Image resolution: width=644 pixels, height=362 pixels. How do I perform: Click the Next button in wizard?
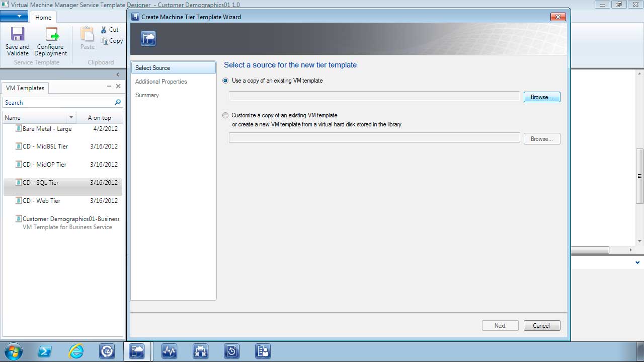pyautogui.click(x=500, y=326)
